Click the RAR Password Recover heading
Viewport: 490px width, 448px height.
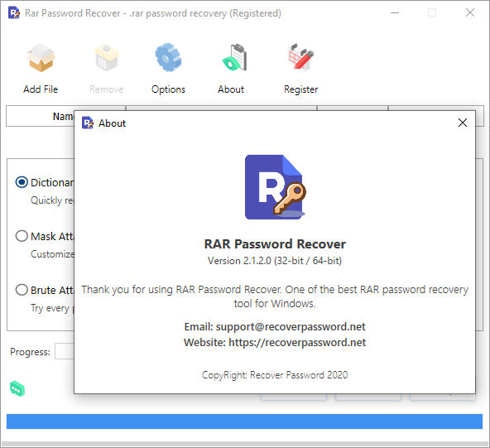(275, 244)
